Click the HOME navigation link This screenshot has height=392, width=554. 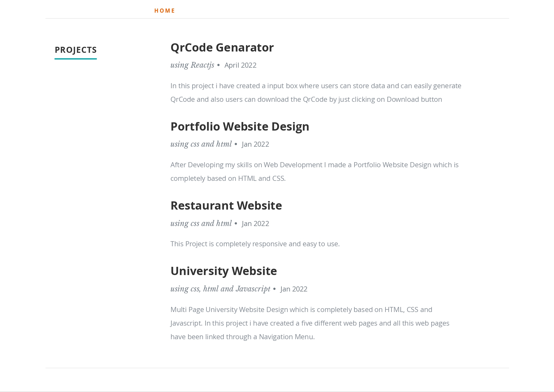click(x=164, y=10)
